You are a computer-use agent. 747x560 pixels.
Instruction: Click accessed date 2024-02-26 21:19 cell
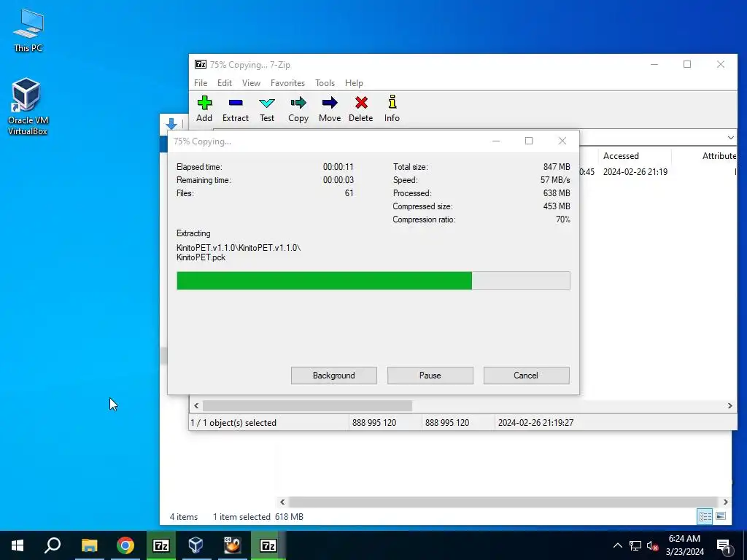tap(635, 172)
